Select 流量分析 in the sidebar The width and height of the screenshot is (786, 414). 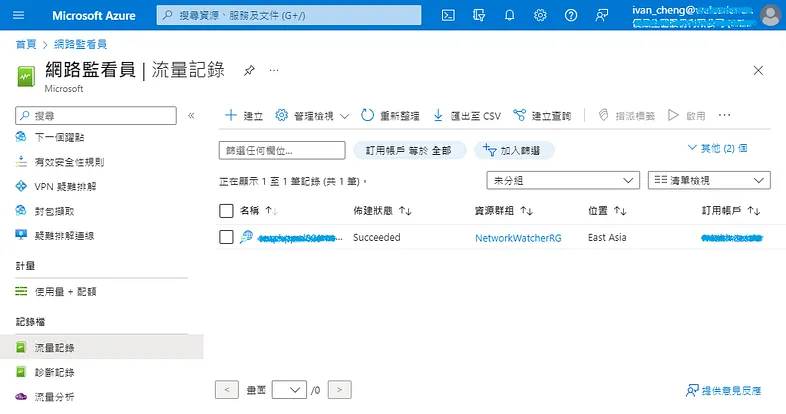(x=54, y=397)
